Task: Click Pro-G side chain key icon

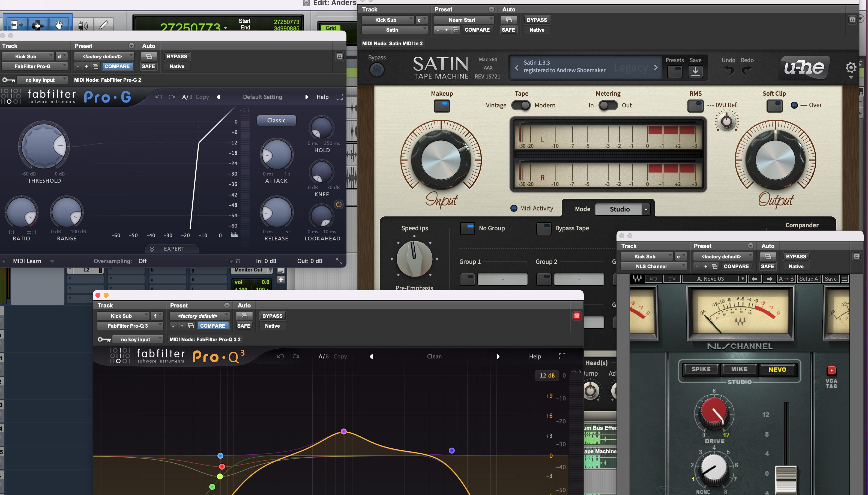Action: pyautogui.click(x=8, y=80)
